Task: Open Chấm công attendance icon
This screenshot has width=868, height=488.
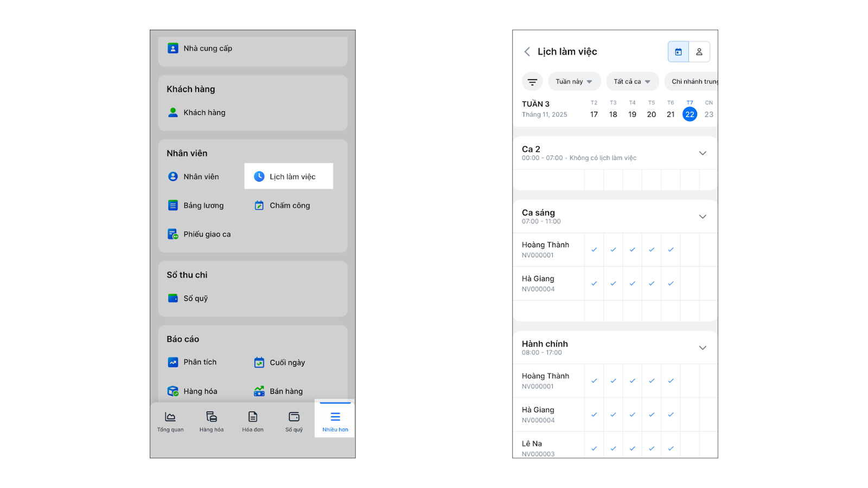Action: (259, 206)
